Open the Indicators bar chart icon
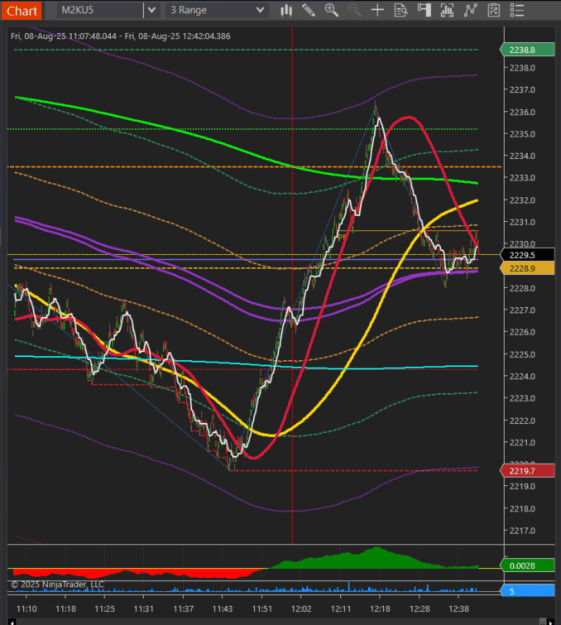 (447, 10)
